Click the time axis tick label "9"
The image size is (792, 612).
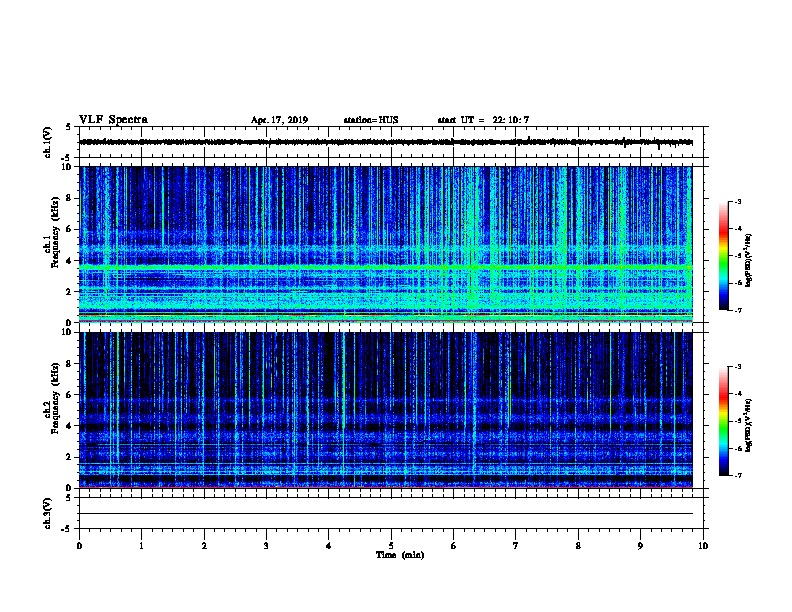(640, 546)
